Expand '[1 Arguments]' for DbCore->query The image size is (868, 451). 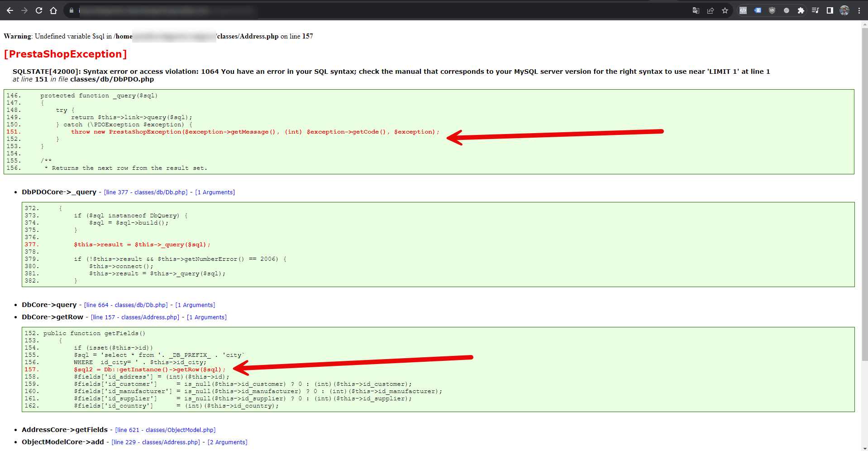coord(195,305)
